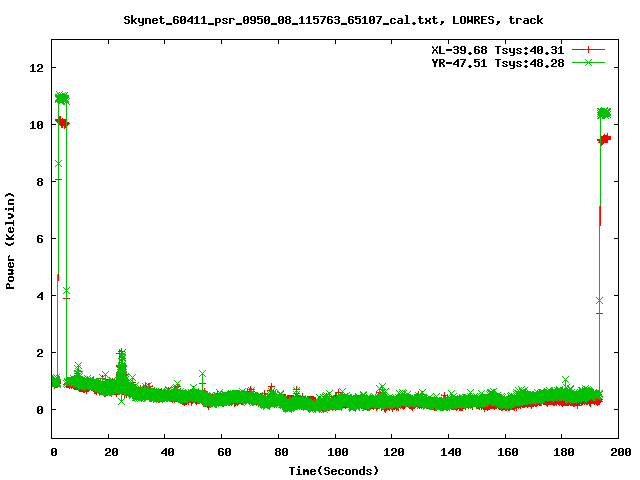Viewport: 640px width, 480px height.
Task: Click the y-axis tick label 12
Action: 37,68
